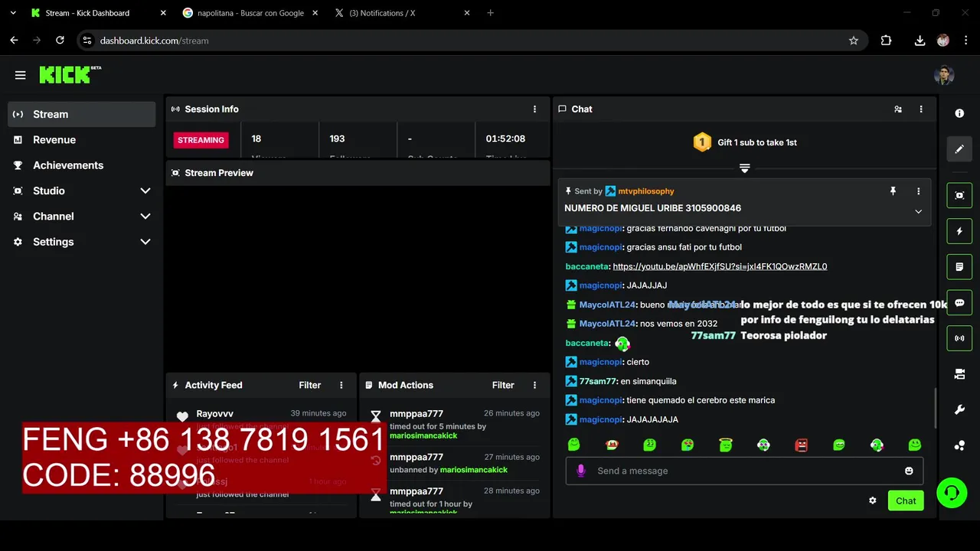Toggle Stream Preview widget in right sidebar
This screenshot has height=551, width=980.
coord(959,195)
